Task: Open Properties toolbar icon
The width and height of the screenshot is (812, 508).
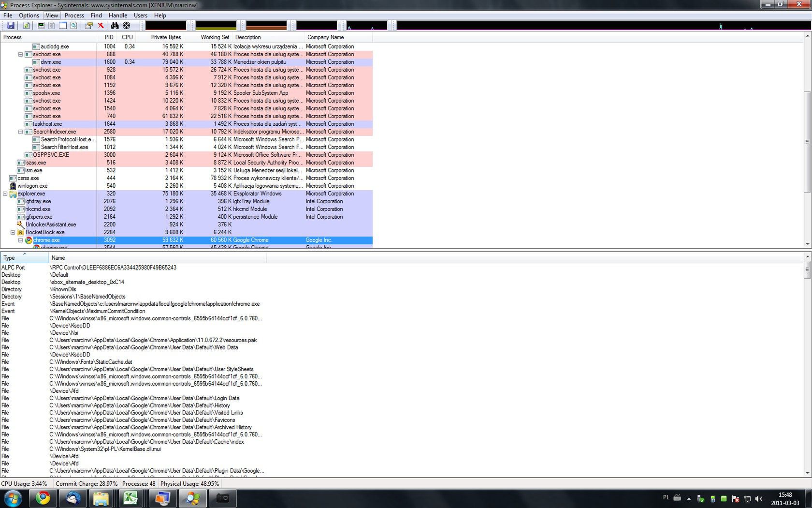Action: click(x=89, y=25)
